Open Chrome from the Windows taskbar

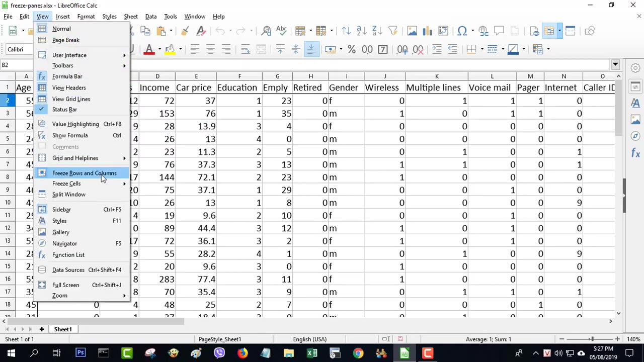pos(358,353)
